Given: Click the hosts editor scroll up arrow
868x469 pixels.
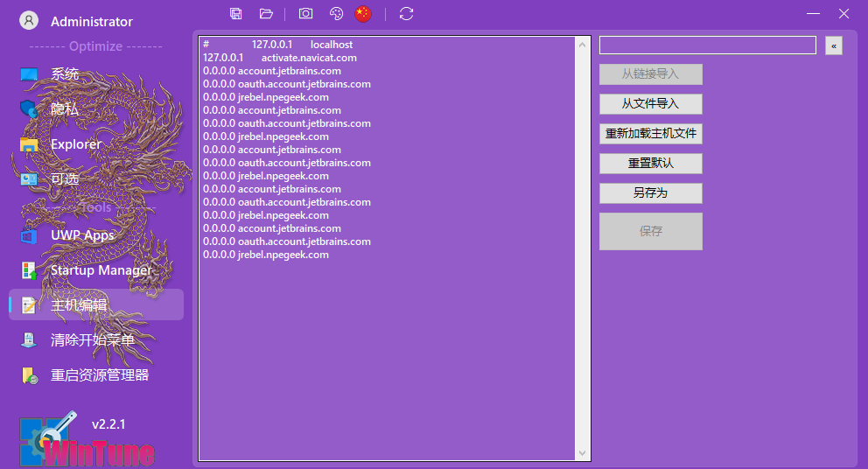Looking at the screenshot, I should point(582,45).
